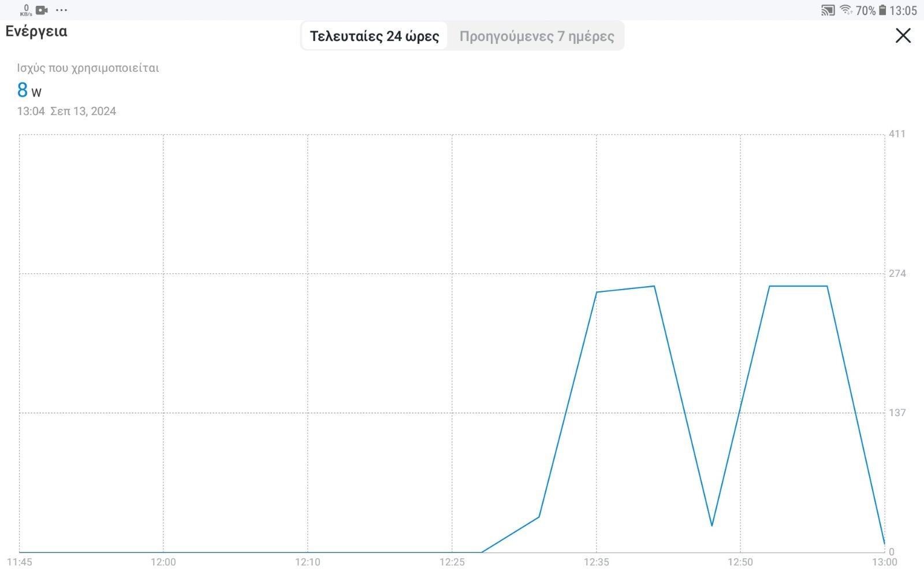Open the Προηγούμενες 7 ημέρες tab
924x578 pixels.
[x=536, y=36]
